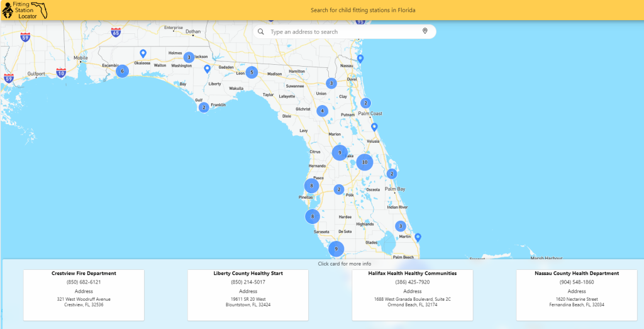The width and height of the screenshot is (644, 329).
Task: Open the Halifax Health Healthy Communities card
Action: click(x=412, y=295)
